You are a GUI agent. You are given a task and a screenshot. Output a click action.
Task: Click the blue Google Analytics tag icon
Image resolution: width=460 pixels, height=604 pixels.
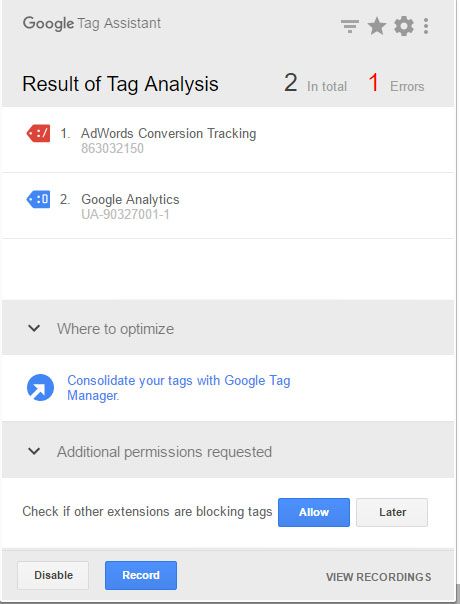click(x=38, y=200)
